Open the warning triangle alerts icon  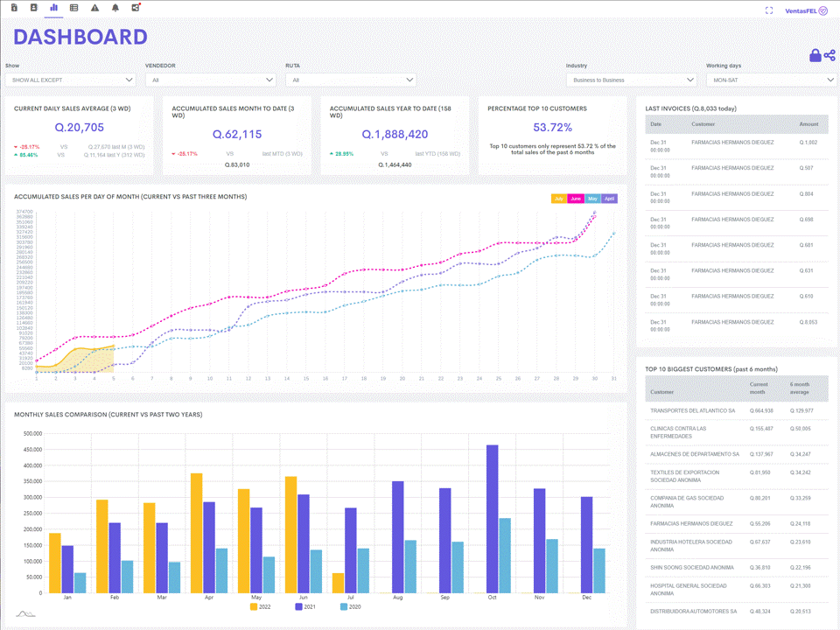94,8
